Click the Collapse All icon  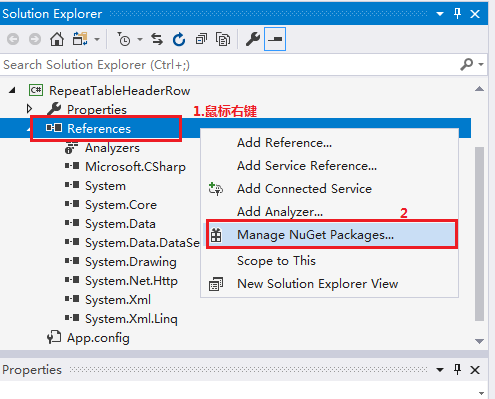[x=201, y=39]
